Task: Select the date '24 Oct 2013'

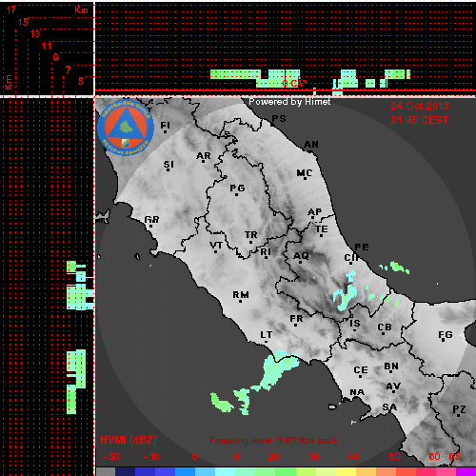Action: tap(420, 106)
